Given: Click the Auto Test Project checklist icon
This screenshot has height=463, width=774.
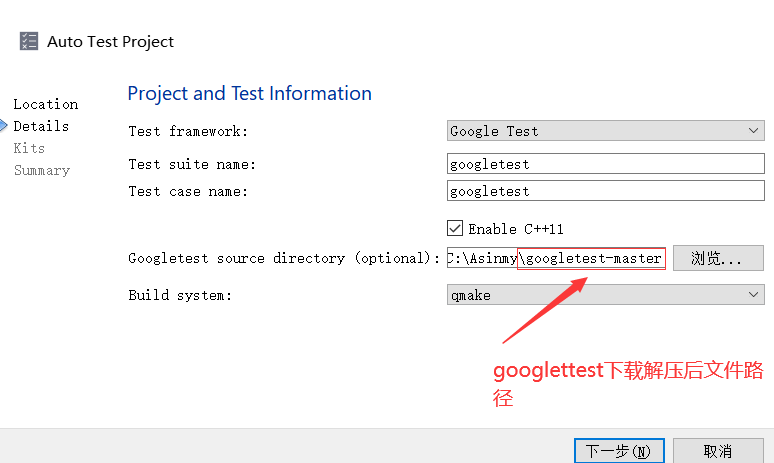Looking at the screenshot, I should [29, 41].
